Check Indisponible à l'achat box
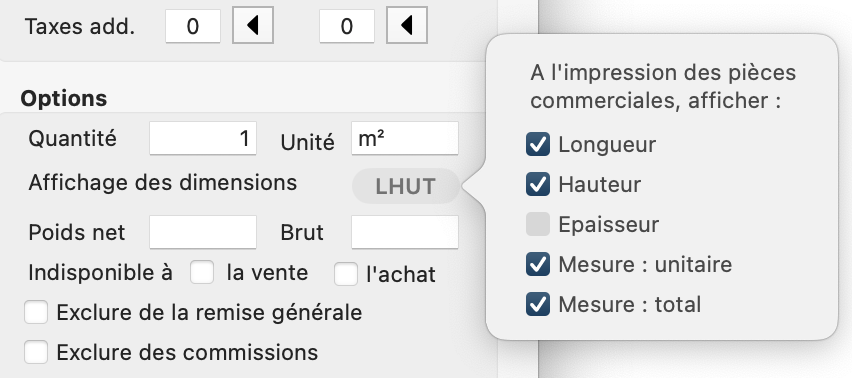Screen dimensions: 852x378 coord(346,274)
